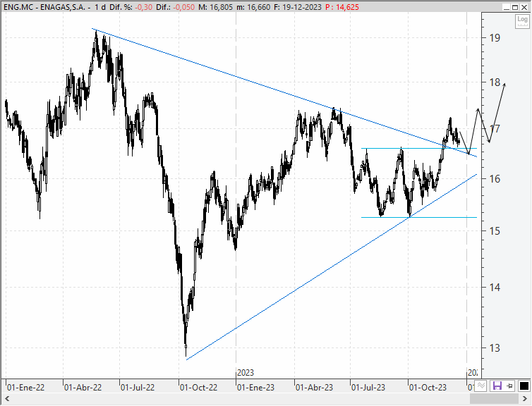Viewport: 532px width, 406px height.
Task: Click the scrollbar left arrow
Action: click(x=7, y=398)
